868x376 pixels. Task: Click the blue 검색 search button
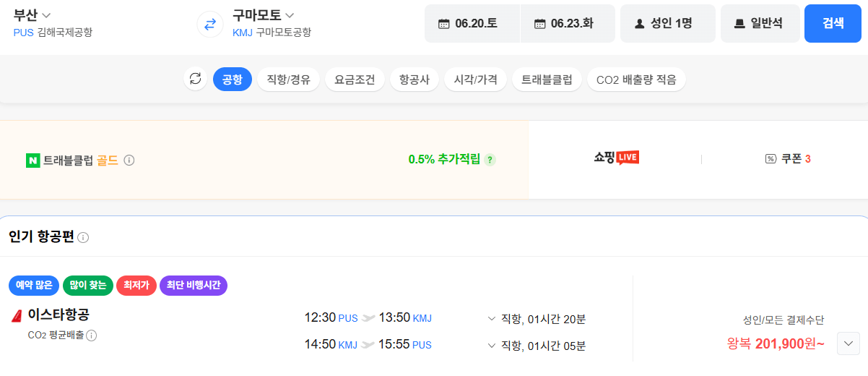pyautogui.click(x=833, y=24)
